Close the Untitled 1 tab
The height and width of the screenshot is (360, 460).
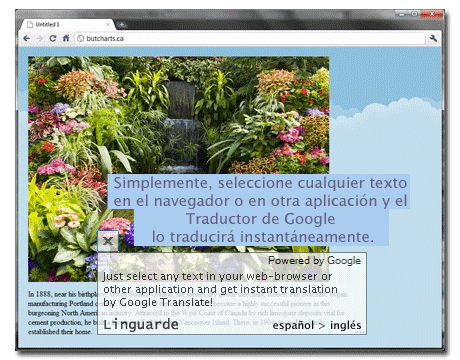click(x=108, y=24)
